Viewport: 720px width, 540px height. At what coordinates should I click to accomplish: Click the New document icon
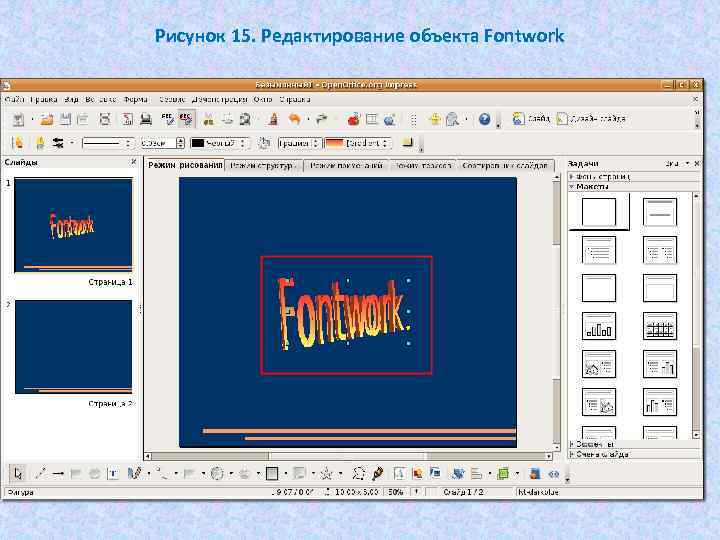point(18,119)
